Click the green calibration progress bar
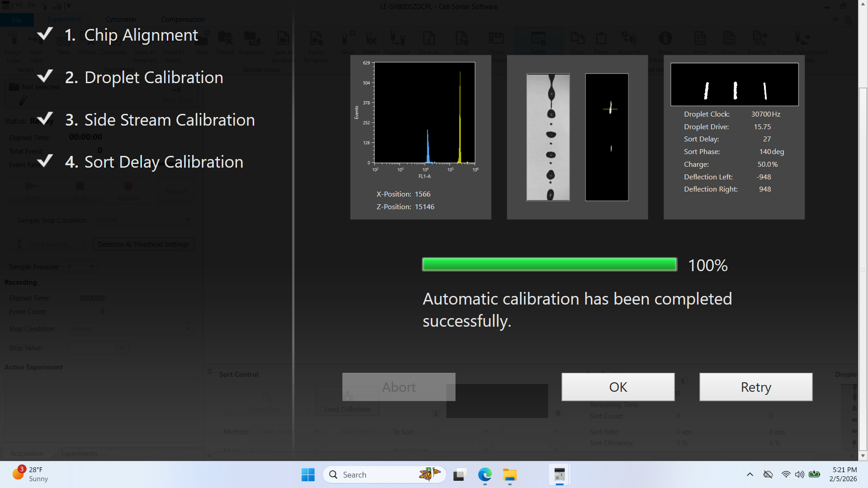Image resolution: width=868 pixels, height=488 pixels. (x=549, y=264)
